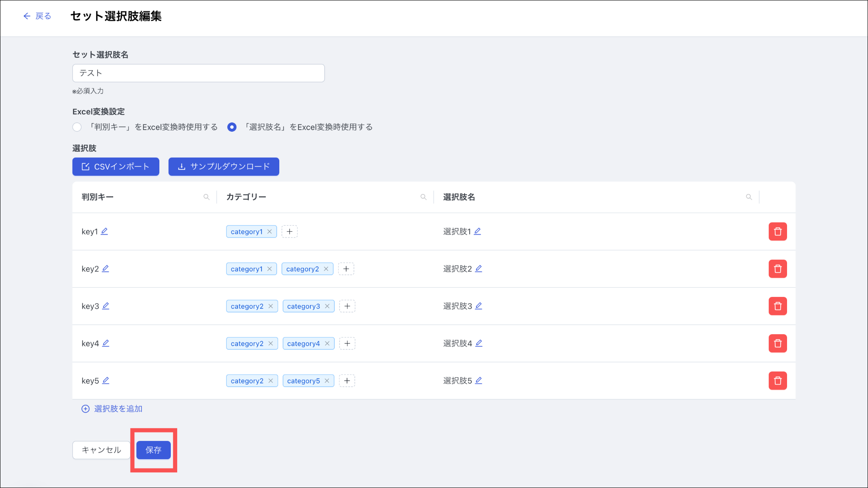Click the 選択肢を追加 link
The height and width of the screenshot is (488, 868).
112,409
